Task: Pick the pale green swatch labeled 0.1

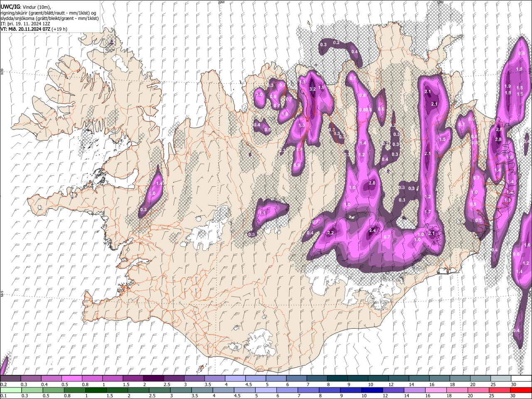Action: pyautogui.click(x=10, y=390)
